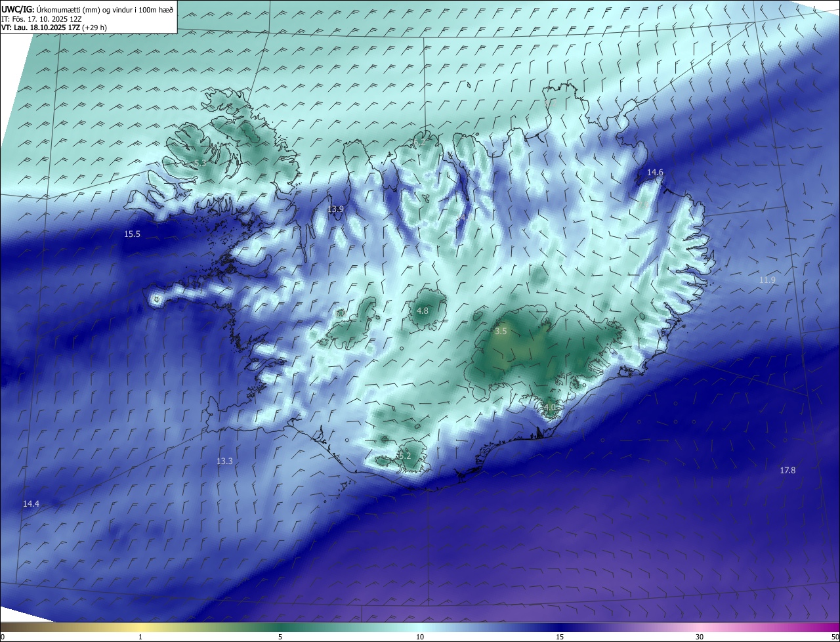Click the 5.2 value label on the southern glacier
The image size is (840, 642).
coord(404,456)
